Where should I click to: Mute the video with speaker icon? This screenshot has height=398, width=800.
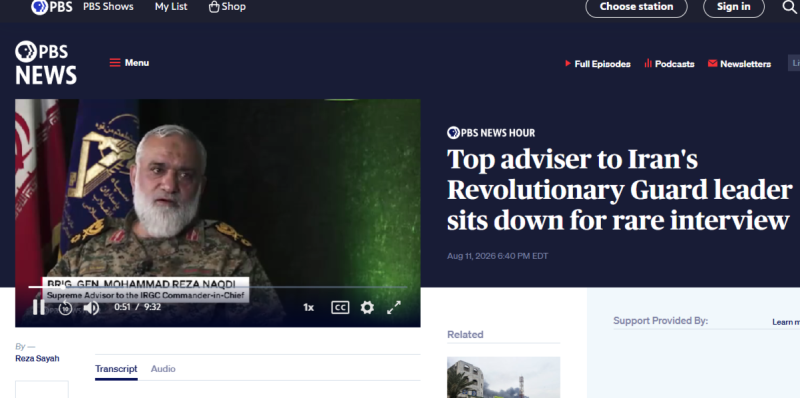tap(91, 308)
